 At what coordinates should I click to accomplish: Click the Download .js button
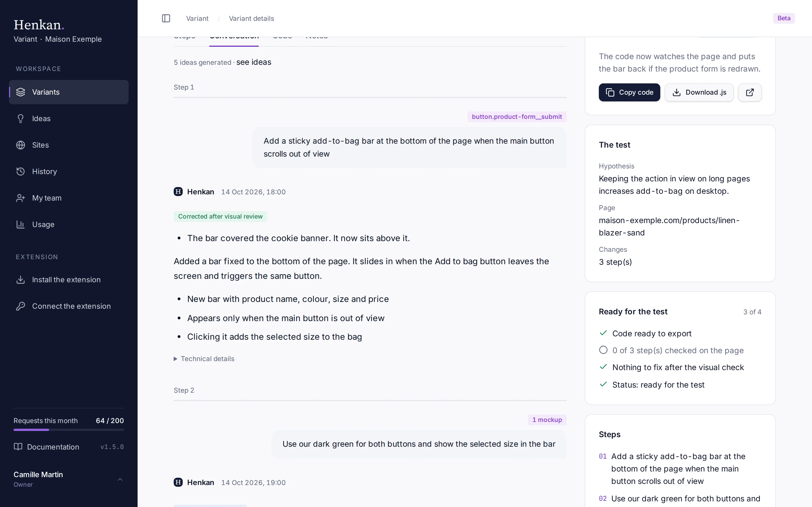coord(699,92)
